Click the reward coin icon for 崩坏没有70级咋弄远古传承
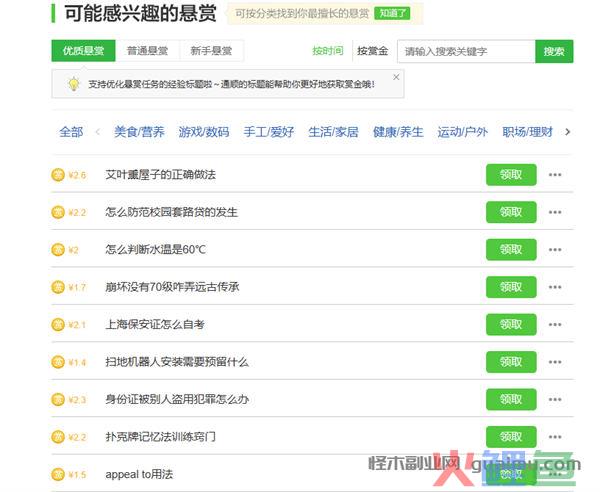 point(58,287)
